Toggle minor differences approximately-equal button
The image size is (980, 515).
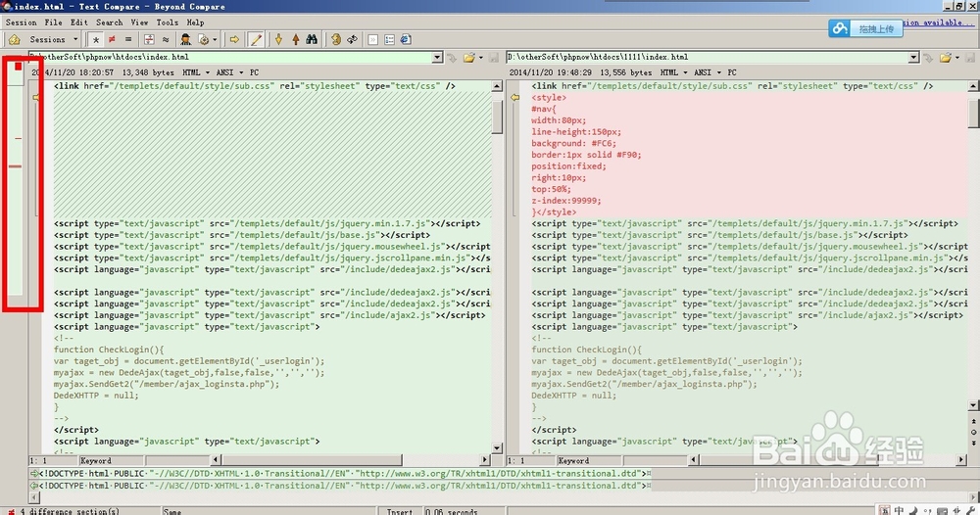pos(166,40)
